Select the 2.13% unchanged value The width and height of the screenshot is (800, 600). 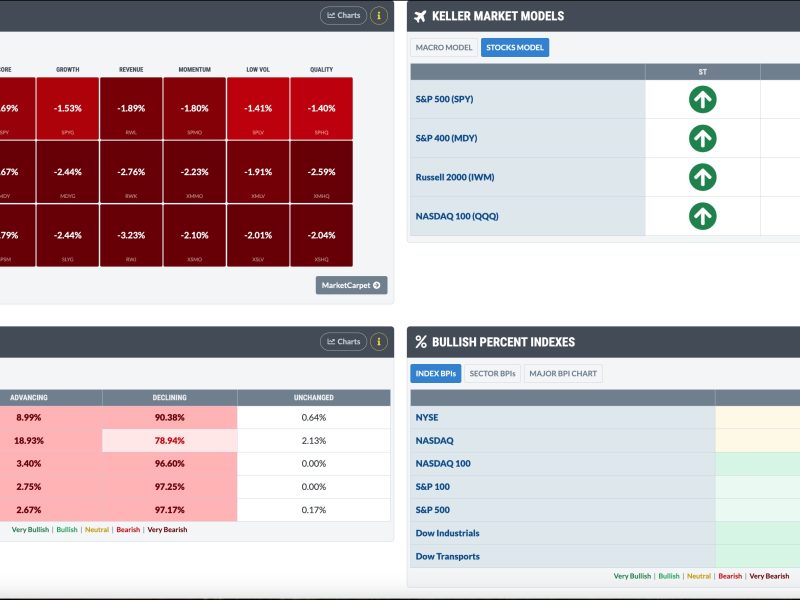tap(314, 440)
